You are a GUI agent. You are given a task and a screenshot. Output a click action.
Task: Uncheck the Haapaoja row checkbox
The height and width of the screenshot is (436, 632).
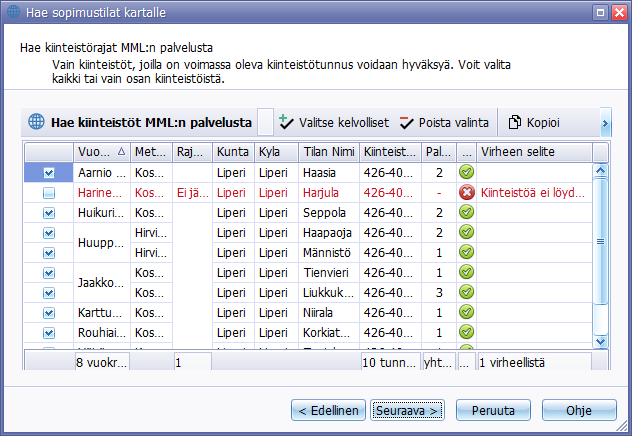pyautogui.click(x=49, y=233)
